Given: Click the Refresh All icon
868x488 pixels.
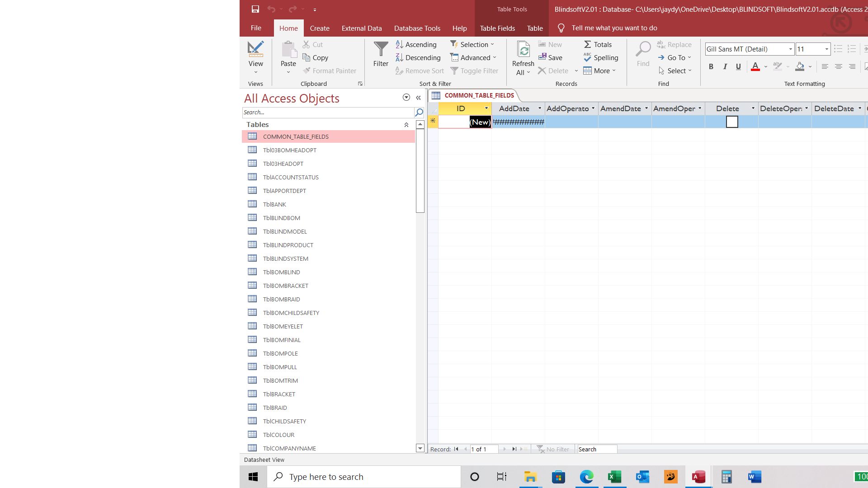Looking at the screenshot, I should (523, 50).
